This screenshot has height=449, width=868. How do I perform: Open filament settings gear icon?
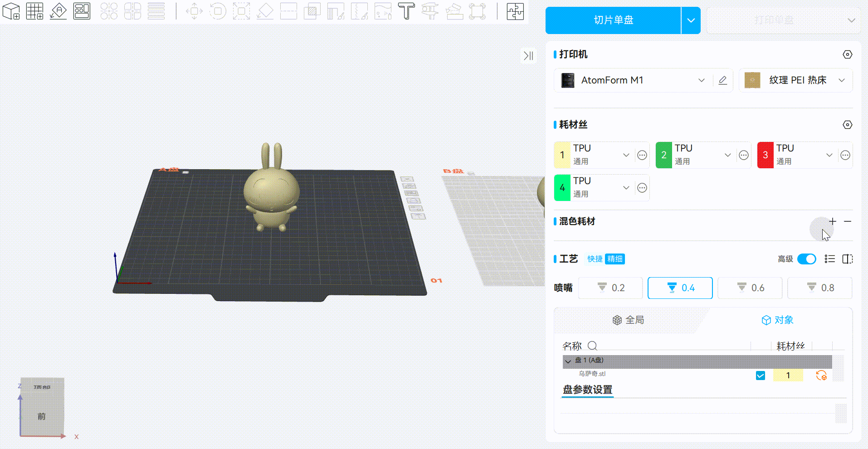[x=847, y=125]
